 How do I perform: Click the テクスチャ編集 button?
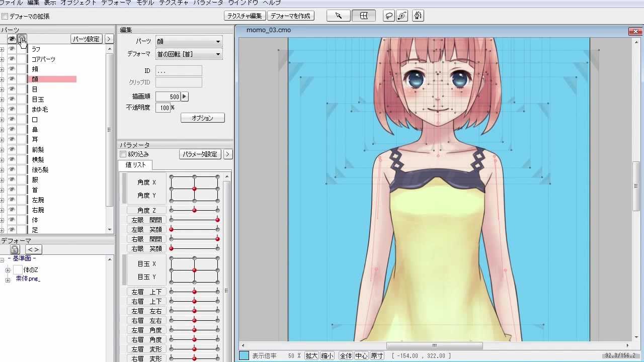click(x=245, y=16)
